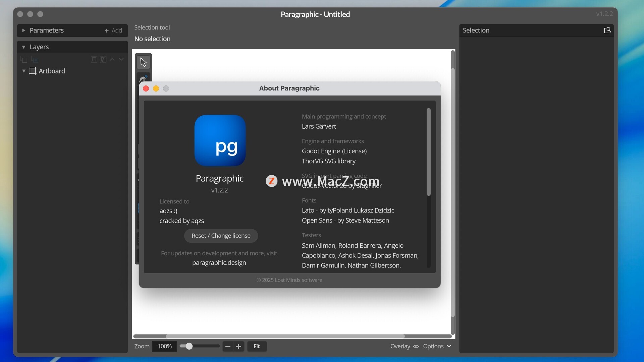Click the 'Overlay' label

coord(400,346)
